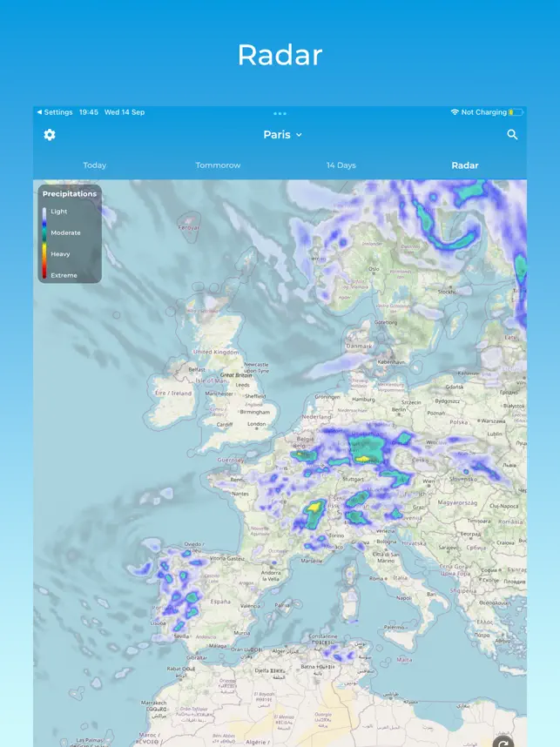Click London on the map

[x=256, y=424]
